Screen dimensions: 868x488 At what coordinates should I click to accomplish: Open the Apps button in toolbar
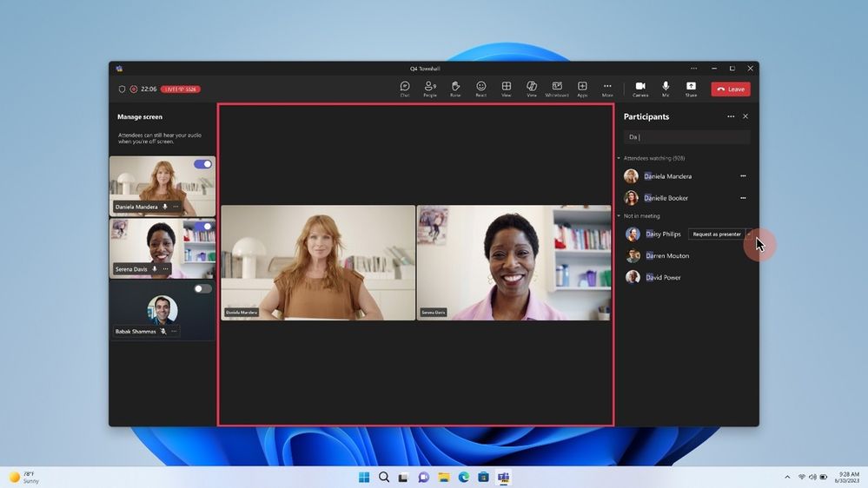582,89
